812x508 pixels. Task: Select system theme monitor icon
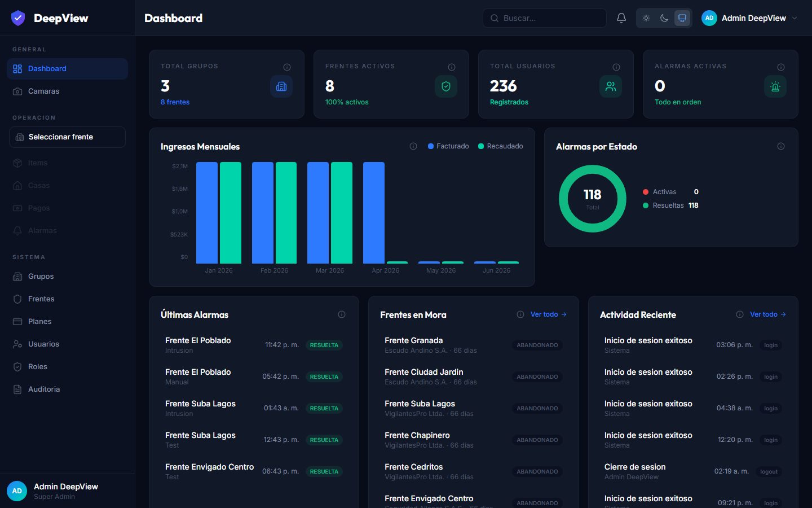[x=682, y=18]
